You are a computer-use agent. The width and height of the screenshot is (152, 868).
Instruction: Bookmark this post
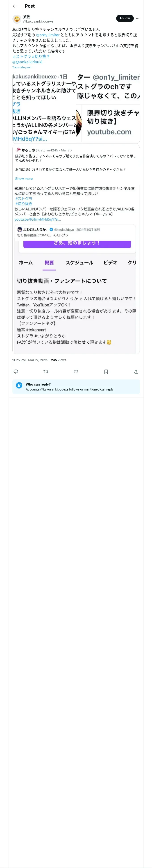(x=106, y=372)
